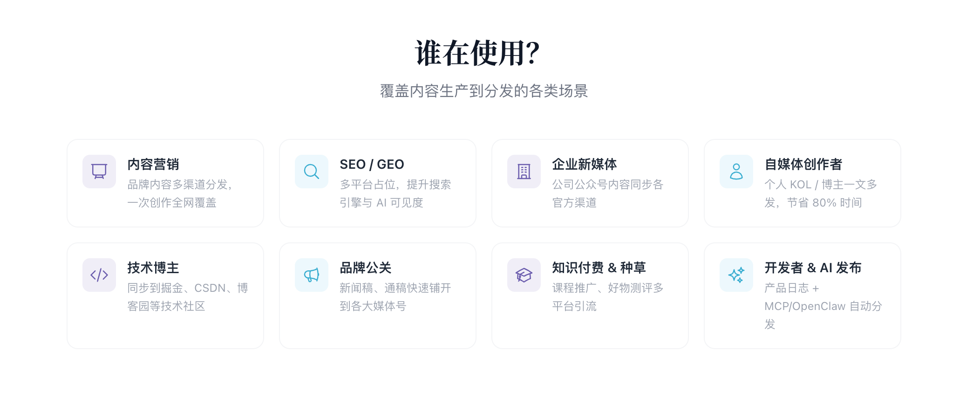Viewport: 980px width, 399px height.
Task: Open the 开发者 & AI 发布 card
Action: click(x=803, y=295)
